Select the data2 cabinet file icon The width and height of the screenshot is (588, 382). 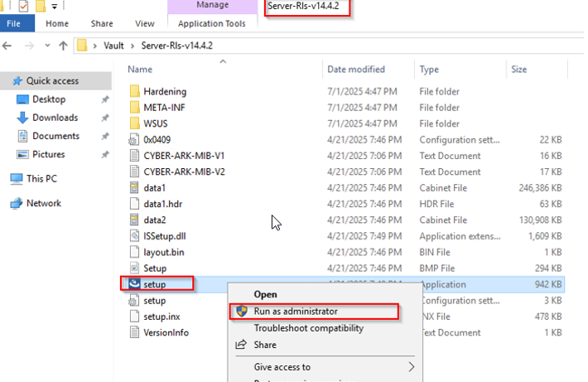click(x=134, y=220)
